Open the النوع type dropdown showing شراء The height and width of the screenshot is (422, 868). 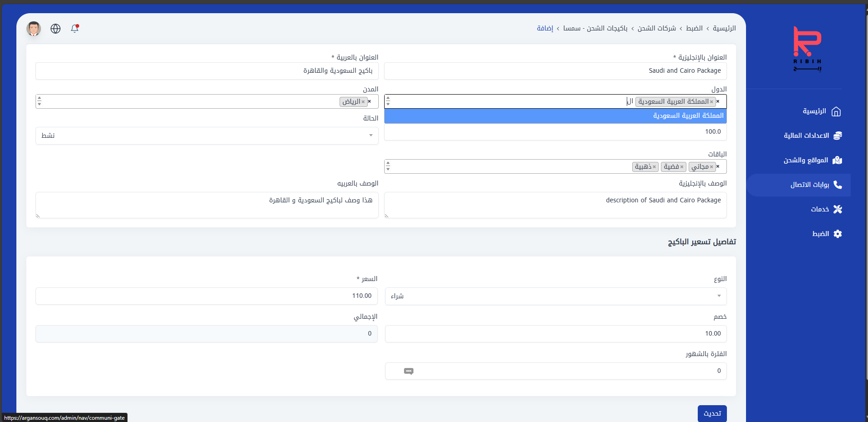pos(556,296)
